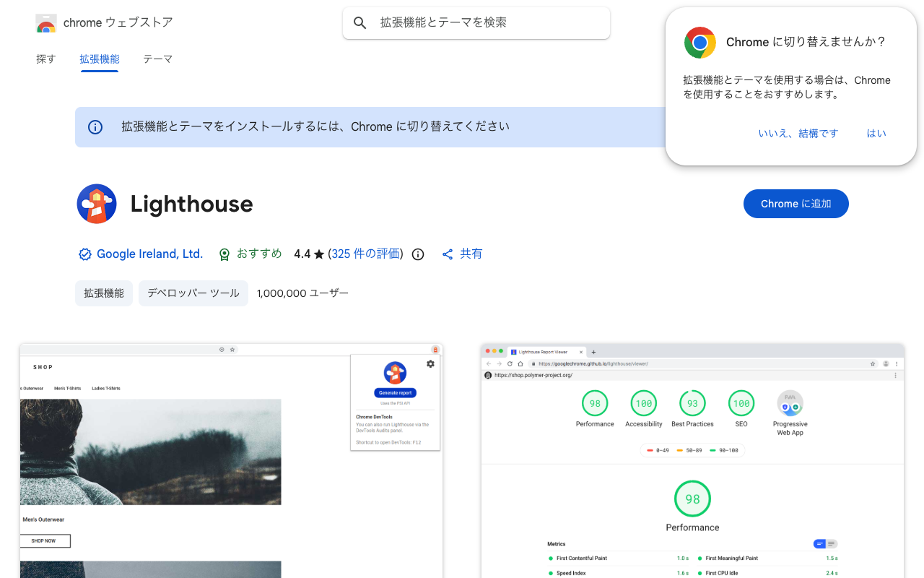Click Generate report in the screenshot
Image resolution: width=924 pixels, height=578 pixels.
coord(395,392)
